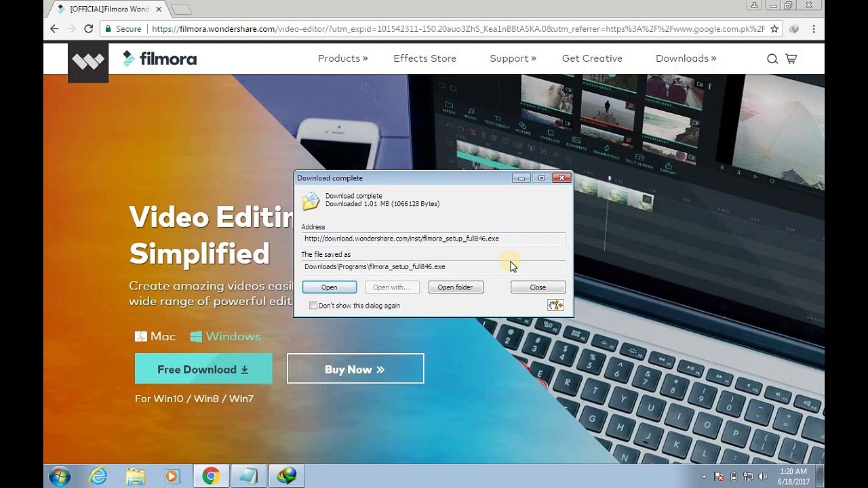868x488 pixels.
Task: Click the Show desktop strip
Action: [819, 476]
